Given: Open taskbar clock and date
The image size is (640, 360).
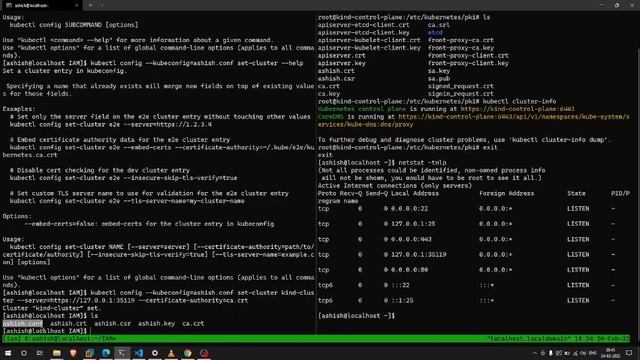Looking at the screenshot, I should click(611, 353).
